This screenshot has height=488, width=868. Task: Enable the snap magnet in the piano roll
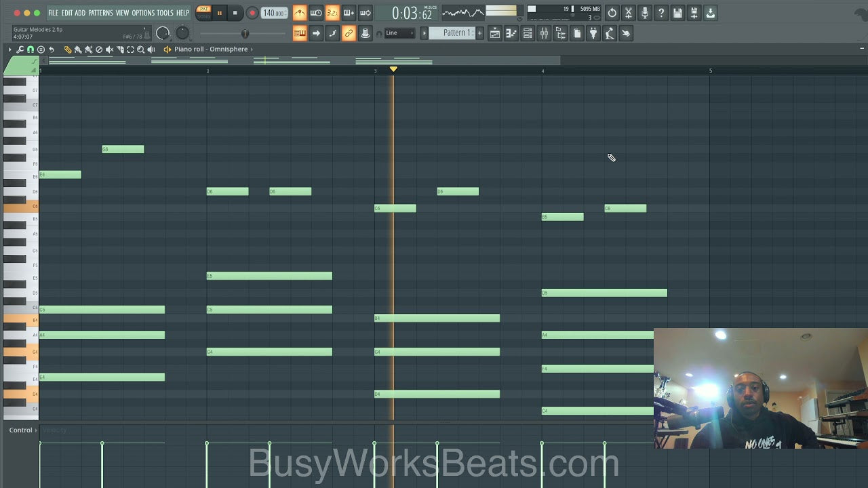tap(30, 49)
